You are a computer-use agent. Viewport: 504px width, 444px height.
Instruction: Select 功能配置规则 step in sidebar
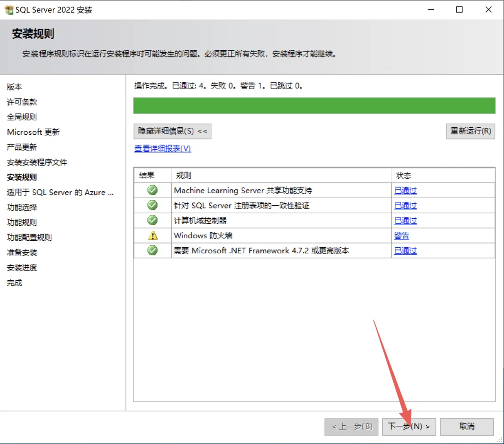[29, 237]
